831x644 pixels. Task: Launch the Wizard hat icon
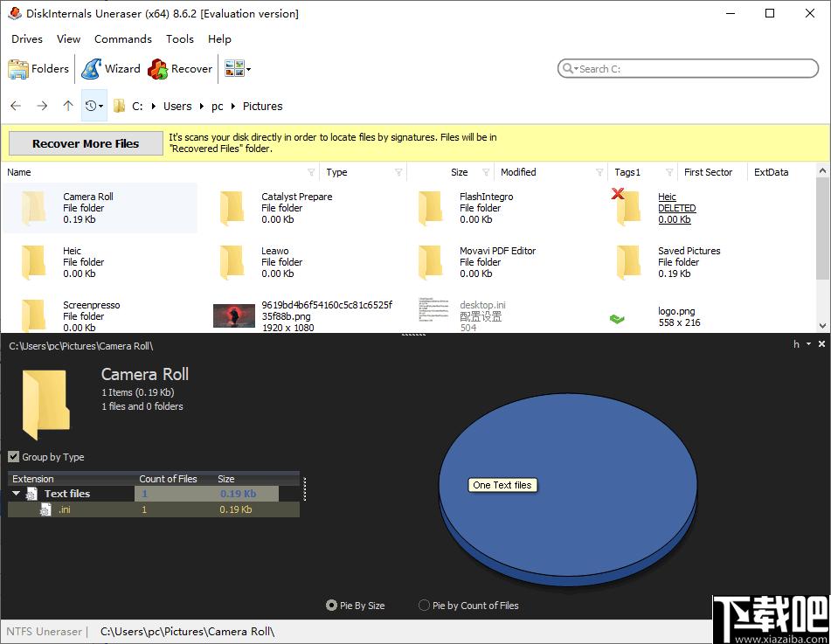pyautogui.click(x=91, y=69)
